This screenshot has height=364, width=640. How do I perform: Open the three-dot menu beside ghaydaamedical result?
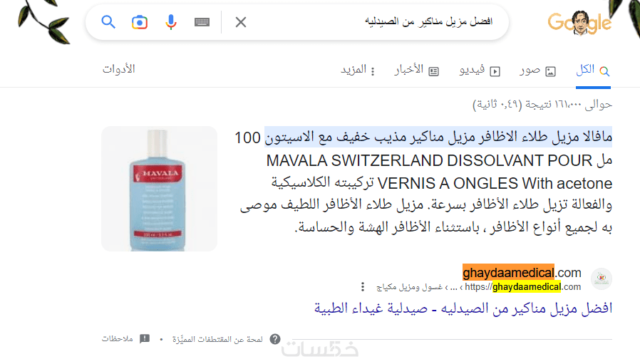click(x=363, y=287)
